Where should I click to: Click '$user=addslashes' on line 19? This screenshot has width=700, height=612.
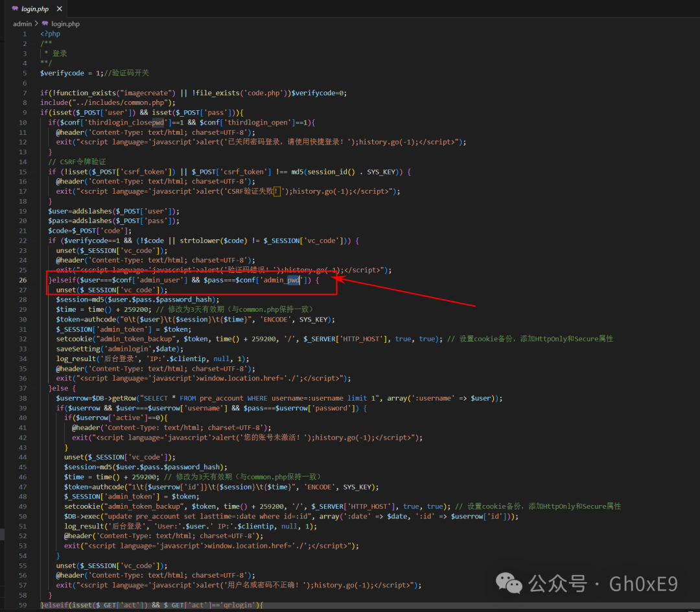(x=80, y=211)
